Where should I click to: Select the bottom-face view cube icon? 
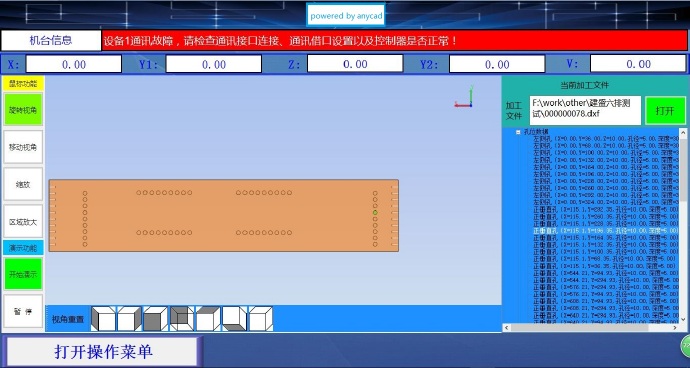tap(235, 319)
